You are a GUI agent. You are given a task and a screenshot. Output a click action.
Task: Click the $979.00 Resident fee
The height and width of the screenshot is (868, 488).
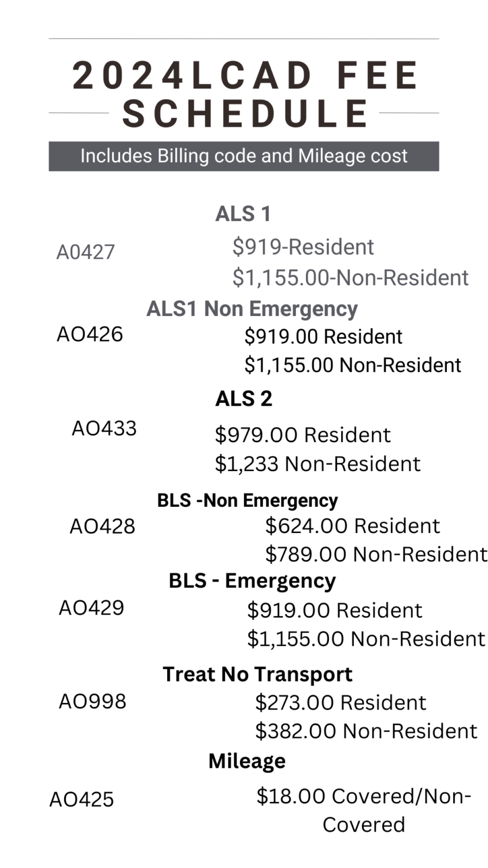click(x=302, y=435)
